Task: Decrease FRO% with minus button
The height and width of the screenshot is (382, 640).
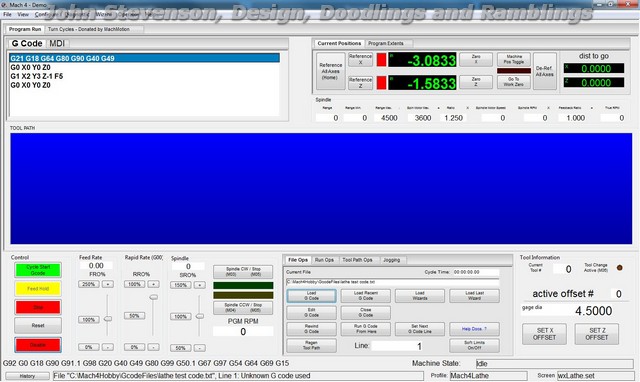Action: coord(108,347)
